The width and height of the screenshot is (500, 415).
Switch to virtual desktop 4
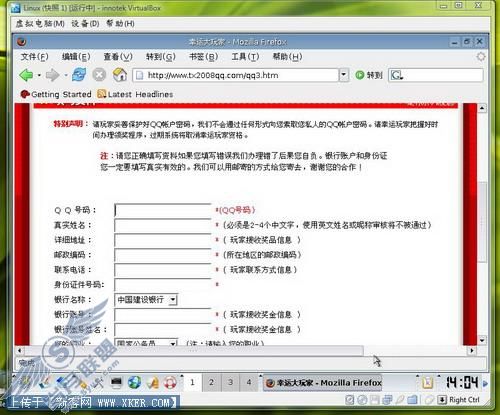click(249, 383)
